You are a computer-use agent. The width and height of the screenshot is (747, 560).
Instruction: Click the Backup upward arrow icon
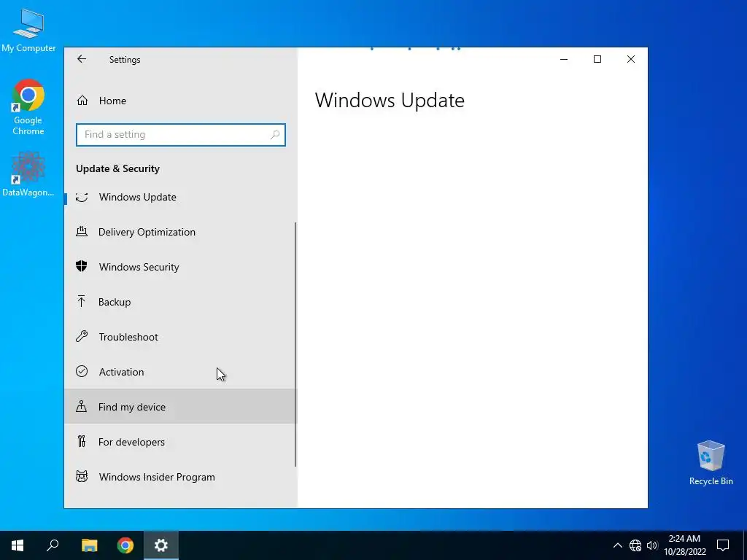point(82,301)
